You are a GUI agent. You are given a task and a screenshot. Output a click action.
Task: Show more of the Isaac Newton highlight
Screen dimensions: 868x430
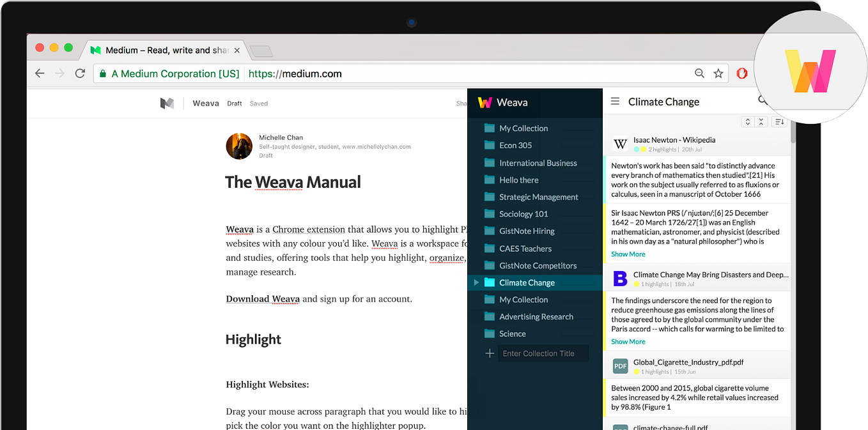pyautogui.click(x=627, y=254)
